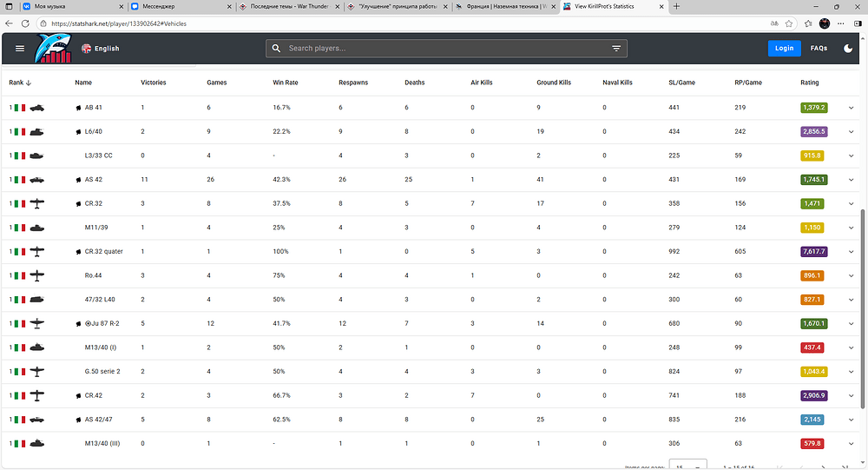Open the hamburger navigation menu
868x470 pixels.
pyautogui.click(x=20, y=49)
